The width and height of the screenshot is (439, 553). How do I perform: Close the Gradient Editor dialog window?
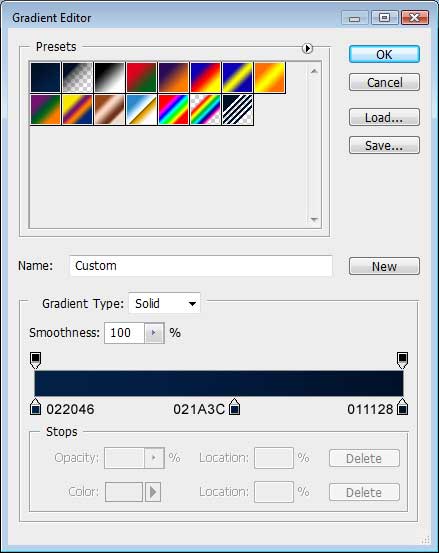(x=415, y=17)
